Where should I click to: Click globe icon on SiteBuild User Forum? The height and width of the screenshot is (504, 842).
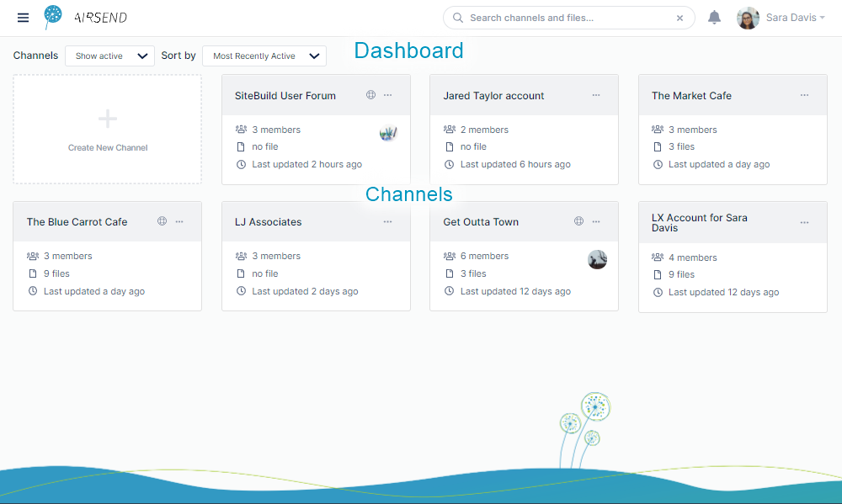click(x=371, y=95)
